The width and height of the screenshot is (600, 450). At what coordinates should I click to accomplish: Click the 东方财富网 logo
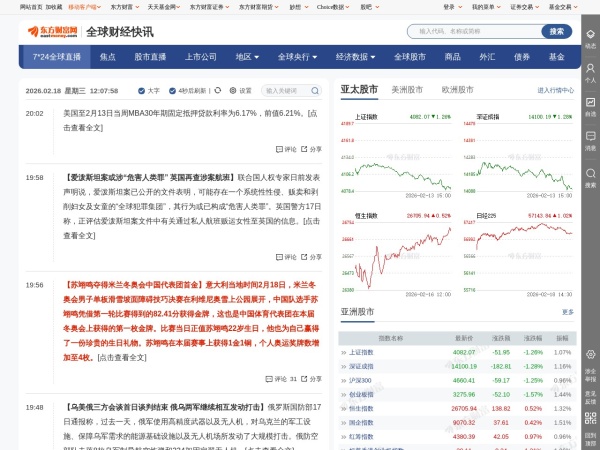[49, 31]
